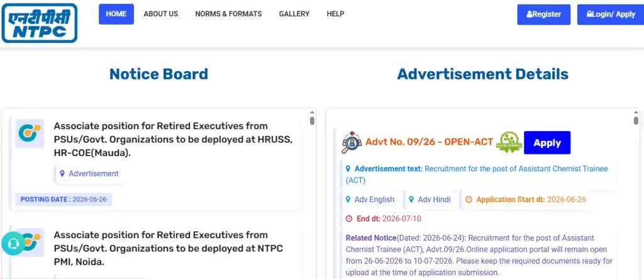Viewport: 644px width, 279px height.
Task: Open the Adv Hindi link
Action: tap(434, 200)
